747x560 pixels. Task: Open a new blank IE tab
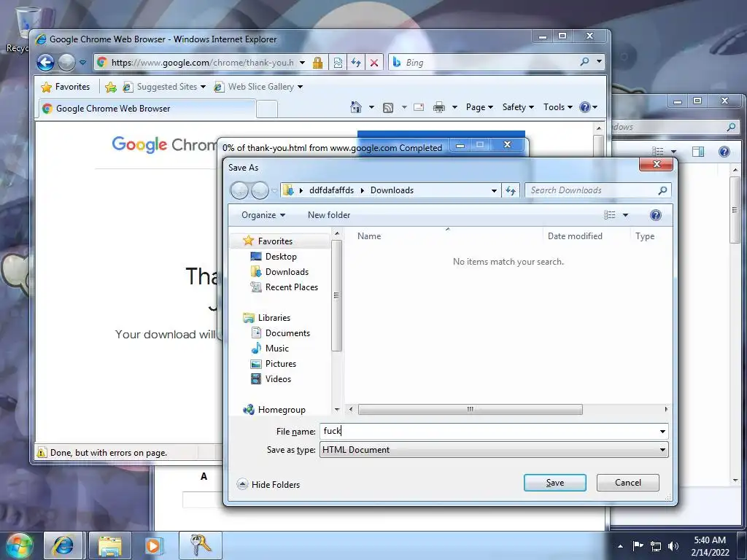pos(267,109)
